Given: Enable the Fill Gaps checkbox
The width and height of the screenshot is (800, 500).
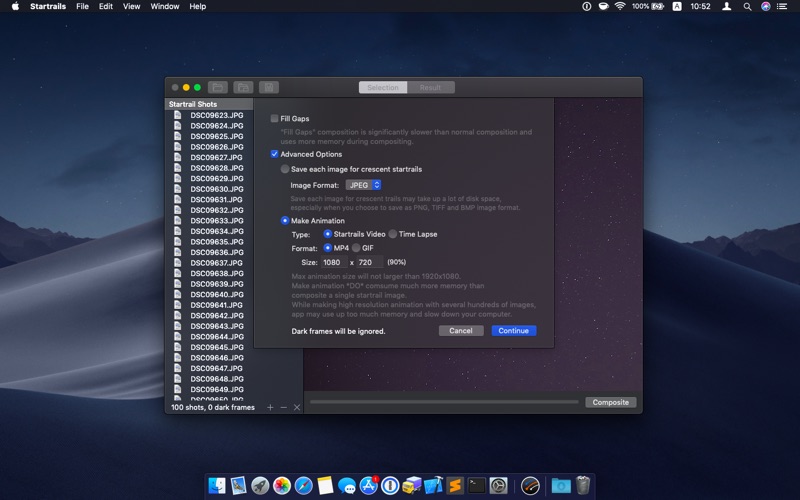Looking at the screenshot, I should pyautogui.click(x=274, y=118).
